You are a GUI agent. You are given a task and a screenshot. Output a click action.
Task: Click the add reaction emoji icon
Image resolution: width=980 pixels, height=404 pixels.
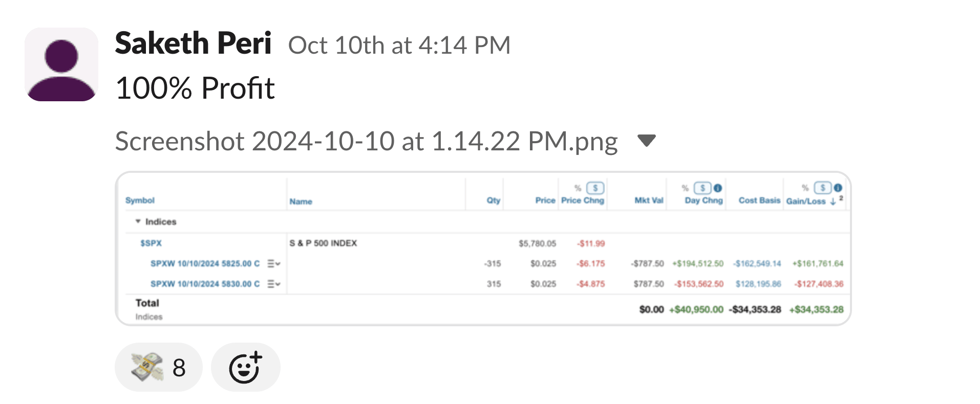coord(245,367)
